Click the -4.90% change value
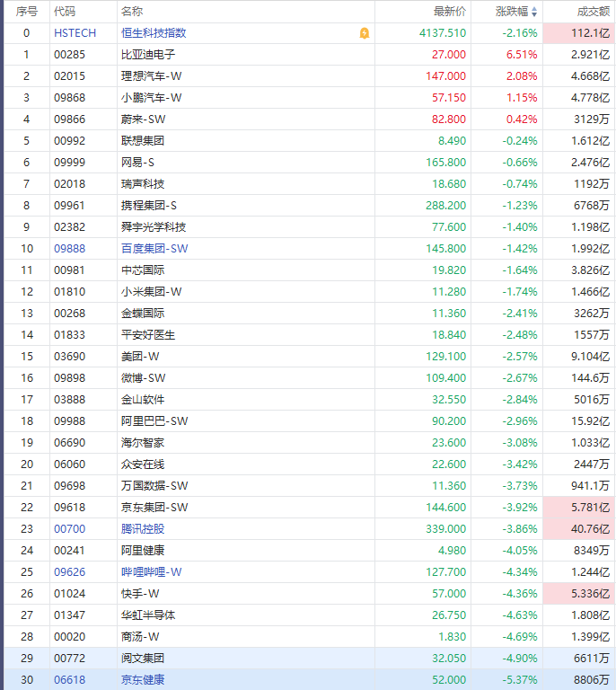Viewport: 616px width, 690px height. point(520,659)
